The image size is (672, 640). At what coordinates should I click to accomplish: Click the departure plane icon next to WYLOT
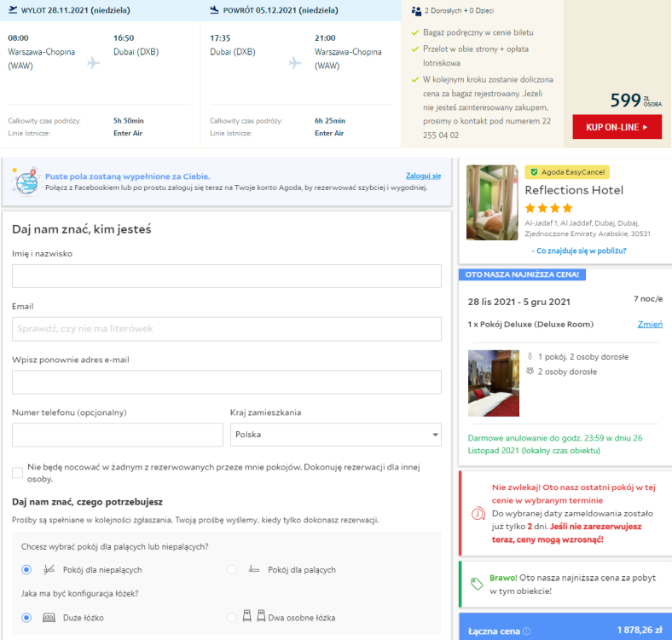click(14, 10)
